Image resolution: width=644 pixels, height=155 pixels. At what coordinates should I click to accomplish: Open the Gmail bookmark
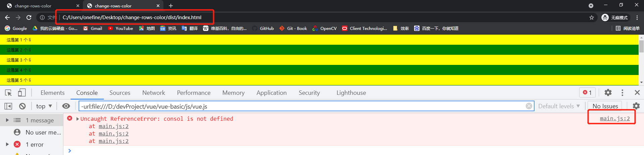click(93, 29)
